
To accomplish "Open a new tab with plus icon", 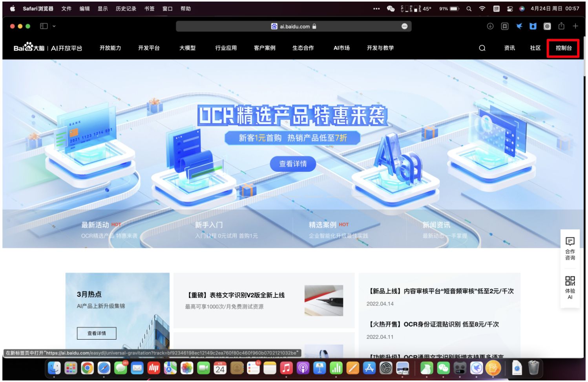I will [x=575, y=26].
